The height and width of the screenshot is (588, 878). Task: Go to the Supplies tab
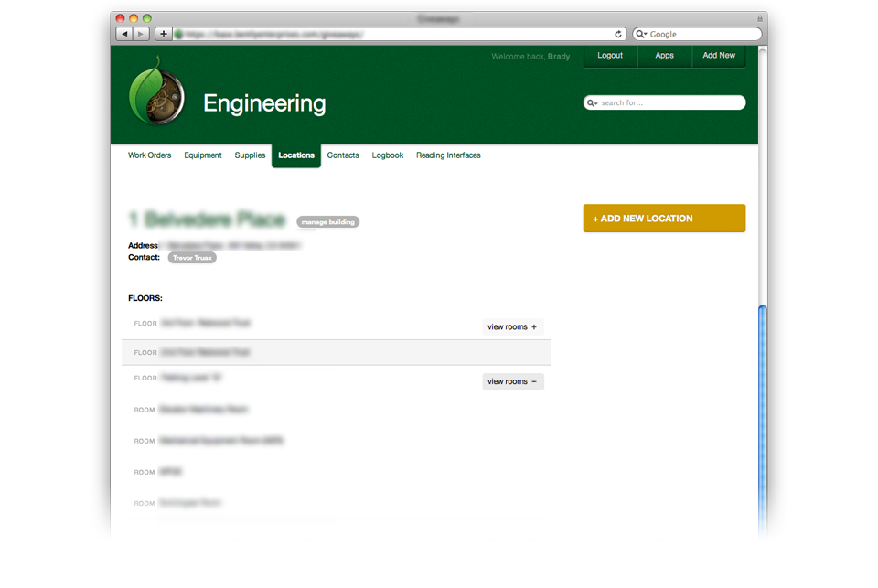[x=250, y=155]
